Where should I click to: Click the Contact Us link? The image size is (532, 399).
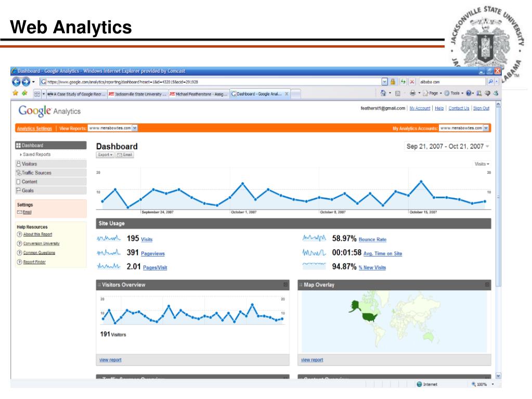click(x=459, y=108)
